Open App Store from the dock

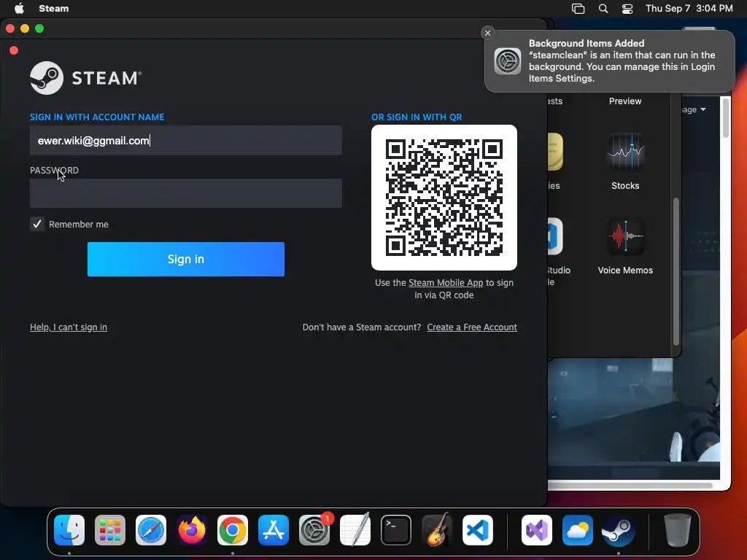pyautogui.click(x=274, y=530)
